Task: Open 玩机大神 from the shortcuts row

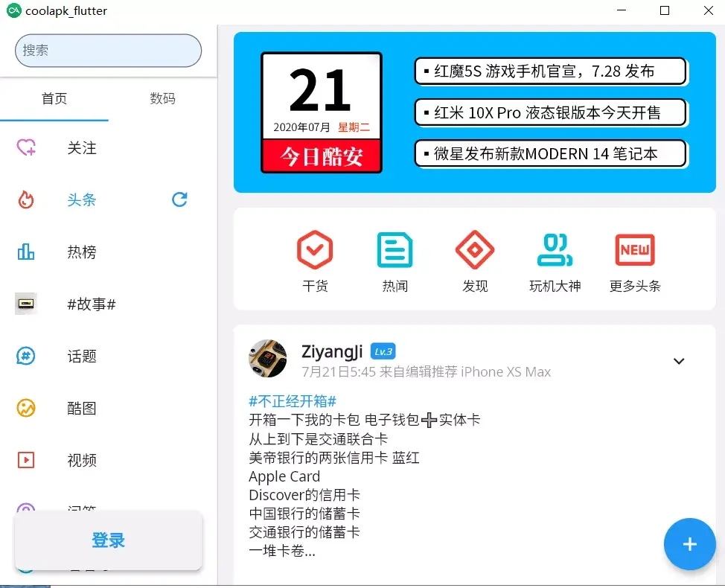Action: click(555, 250)
